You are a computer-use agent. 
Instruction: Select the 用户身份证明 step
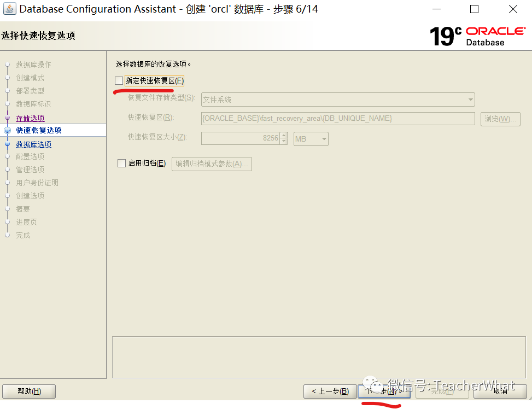(37, 183)
